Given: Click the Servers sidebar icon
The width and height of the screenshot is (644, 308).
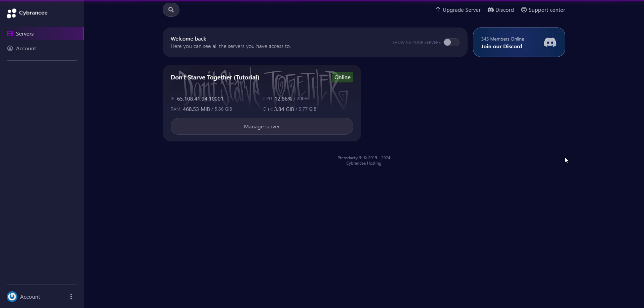Looking at the screenshot, I should [10, 34].
